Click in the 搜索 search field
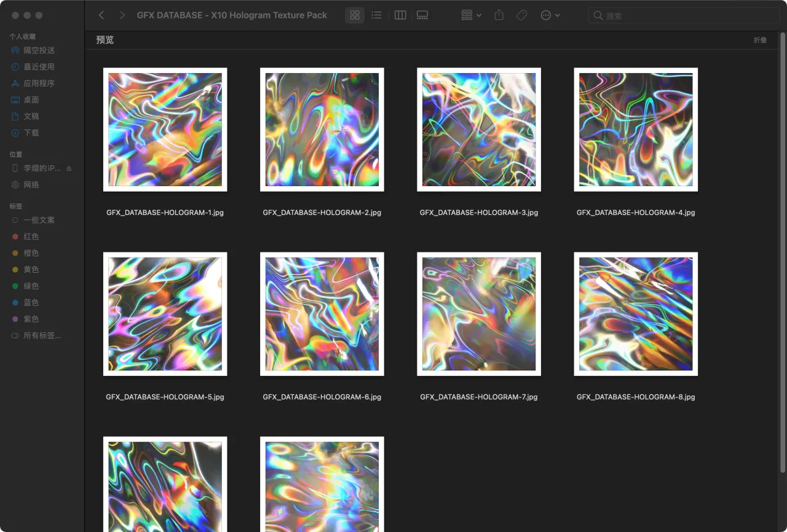 tap(682, 15)
